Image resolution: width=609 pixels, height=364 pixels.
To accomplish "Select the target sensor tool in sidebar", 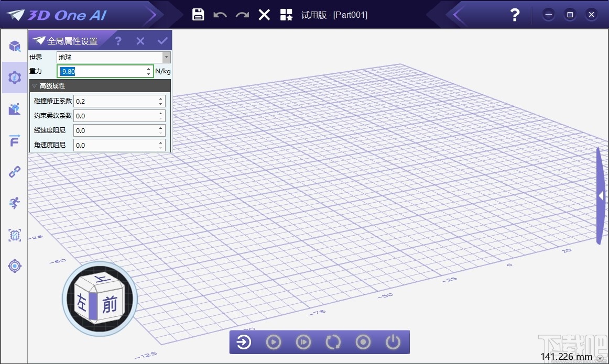I will [x=15, y=266].
